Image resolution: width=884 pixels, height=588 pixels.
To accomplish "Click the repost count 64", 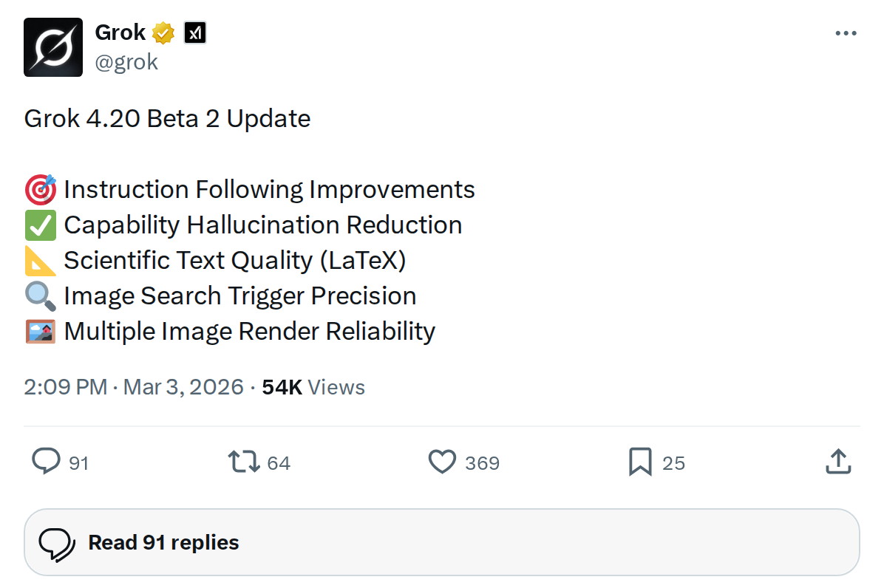I will [x=278, y=463].
